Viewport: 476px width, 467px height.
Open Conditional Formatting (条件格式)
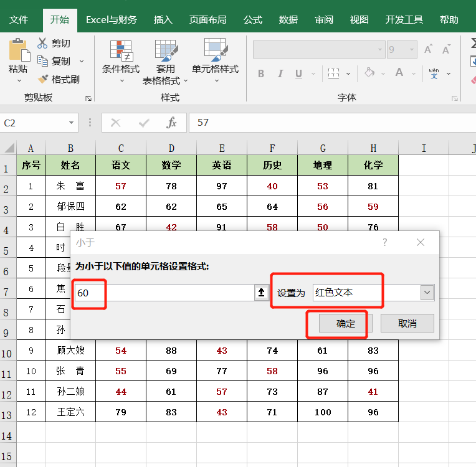tap(121, 60)
